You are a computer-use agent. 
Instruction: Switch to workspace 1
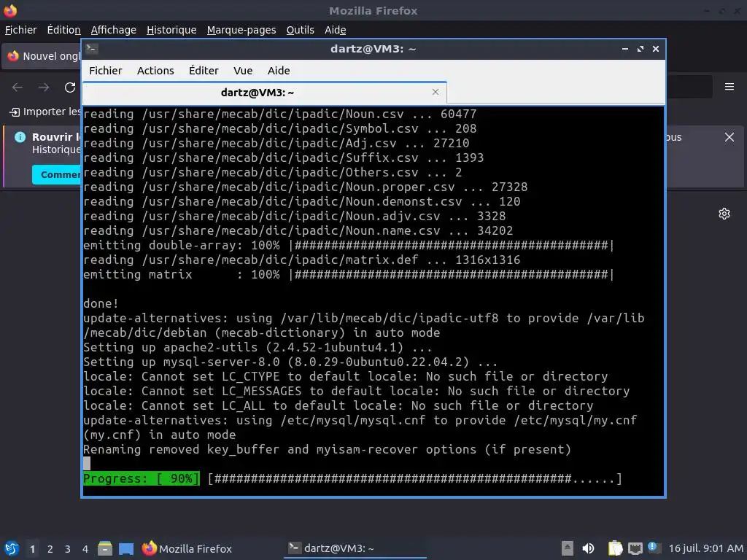pos(32,549)
